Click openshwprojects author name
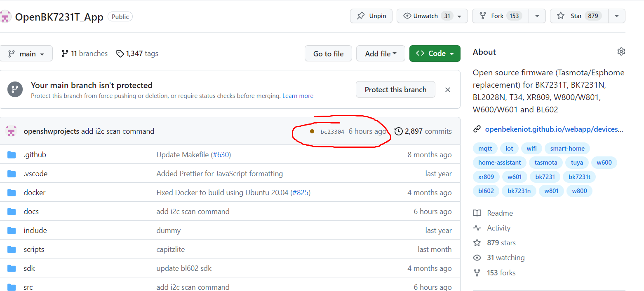Image resolution: width=644 pixels, height=291 pixels. tap(52, 131)
